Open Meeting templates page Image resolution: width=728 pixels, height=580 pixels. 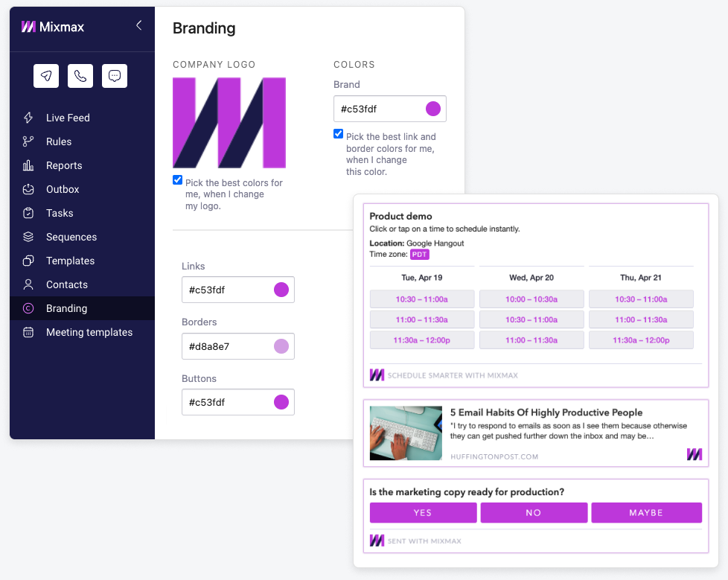(x=82, y=332)
